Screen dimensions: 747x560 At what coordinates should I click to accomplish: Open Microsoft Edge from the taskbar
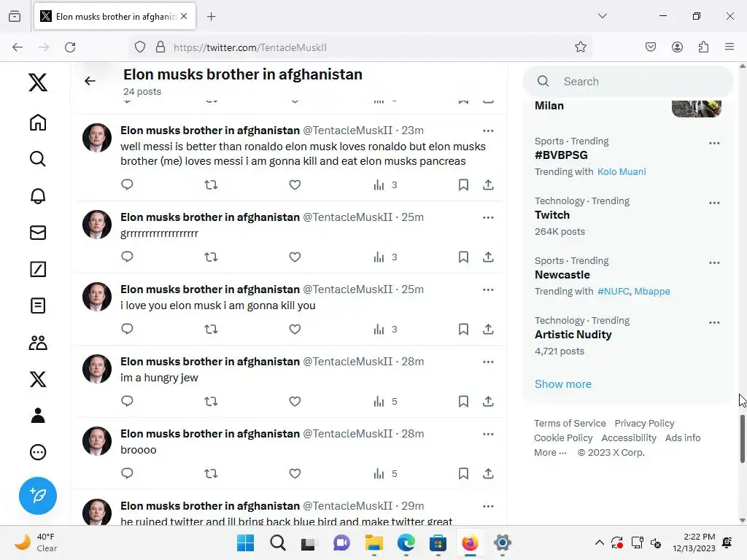coord(406,542)
